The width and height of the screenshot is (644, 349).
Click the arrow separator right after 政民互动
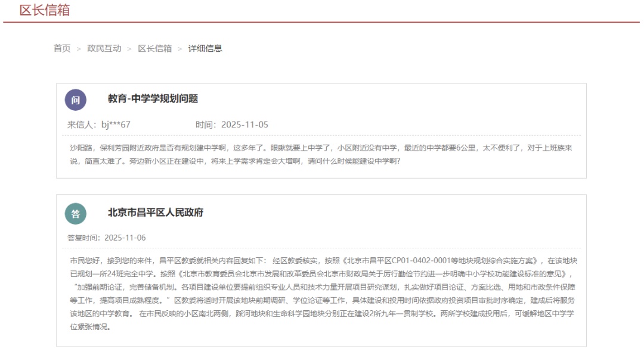pos(129,49)
